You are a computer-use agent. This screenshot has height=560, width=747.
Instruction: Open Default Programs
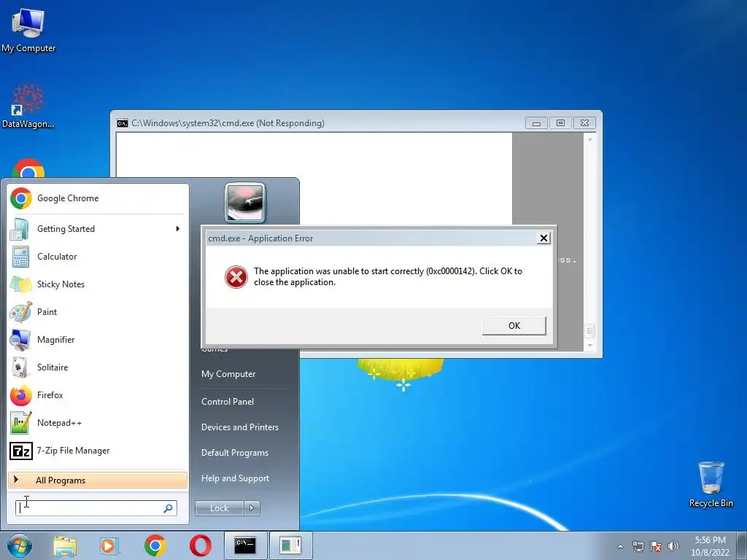(x=235, y=453)
